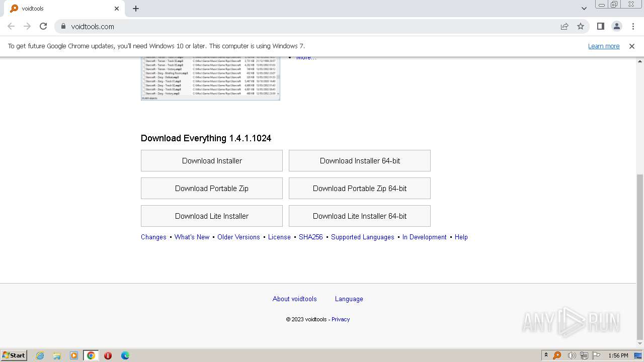Open the Changes link
This screenshot has height=362, width=644.
(153, 237)
